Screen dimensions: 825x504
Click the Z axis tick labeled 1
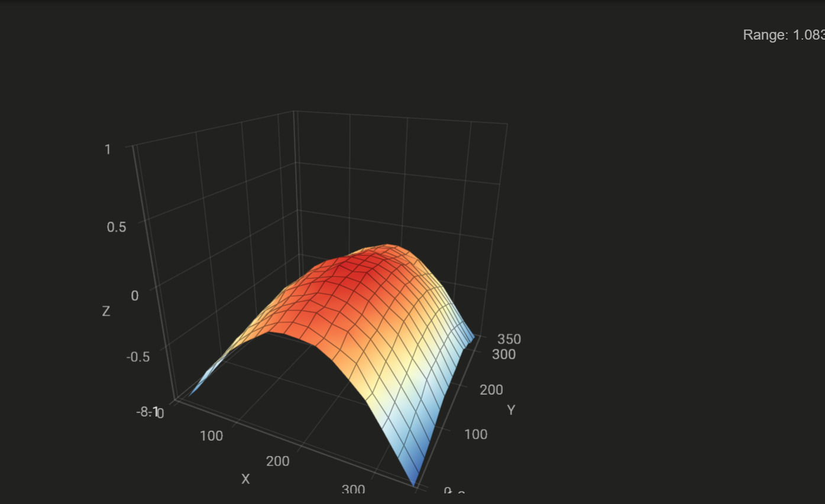108,149
